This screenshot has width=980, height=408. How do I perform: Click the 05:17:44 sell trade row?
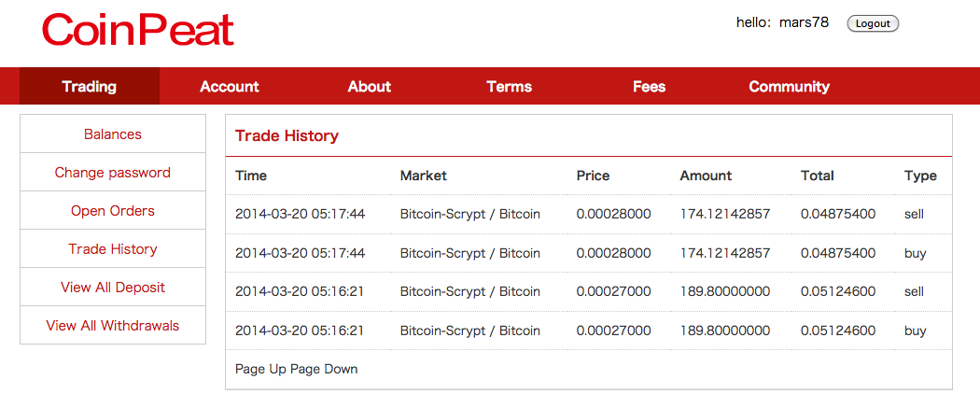tap(589, 215)
